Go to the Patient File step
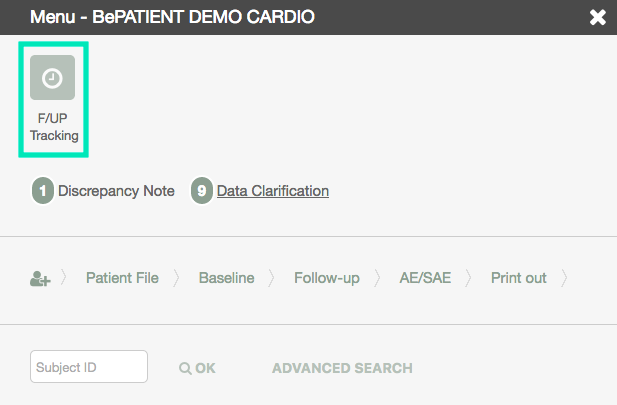The image size is (617, 405). [x=122, y=278]
